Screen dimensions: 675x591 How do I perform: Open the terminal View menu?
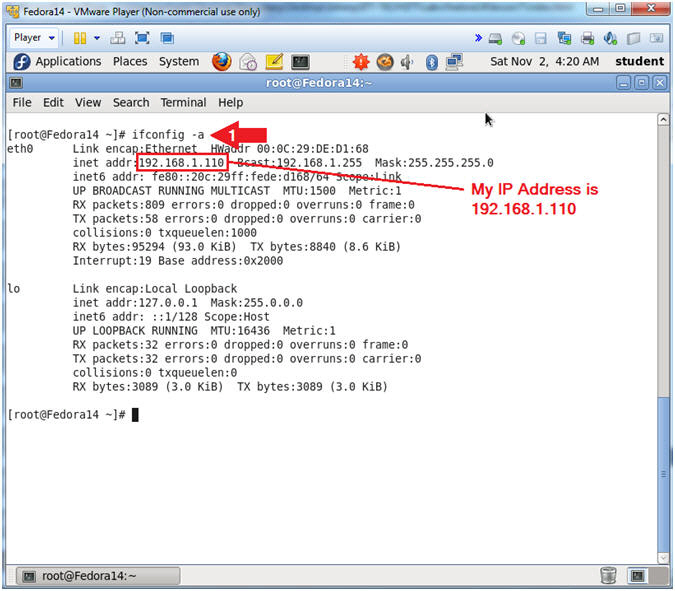(x=88, y=102)
